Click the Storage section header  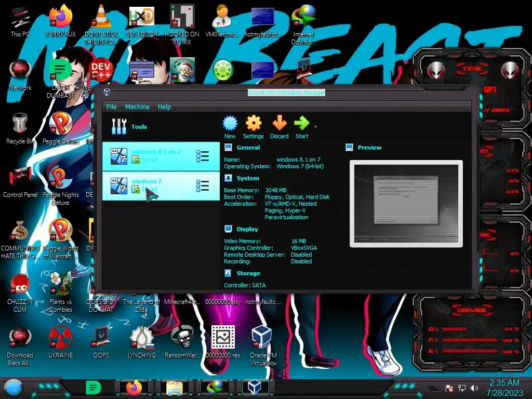pyautogui.click(x=248, y=273)
